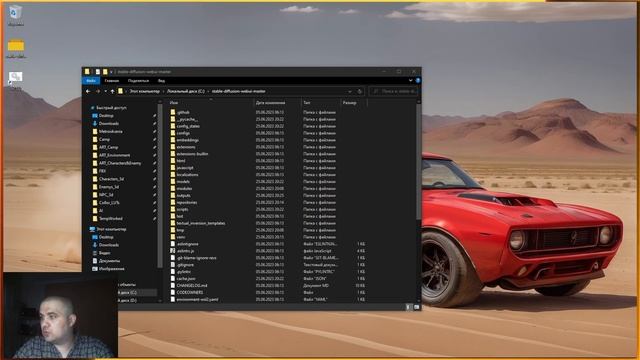This screenshot has width=640, height=360.
Task: Select the scripts folder icon
Action: pos(173,209)
